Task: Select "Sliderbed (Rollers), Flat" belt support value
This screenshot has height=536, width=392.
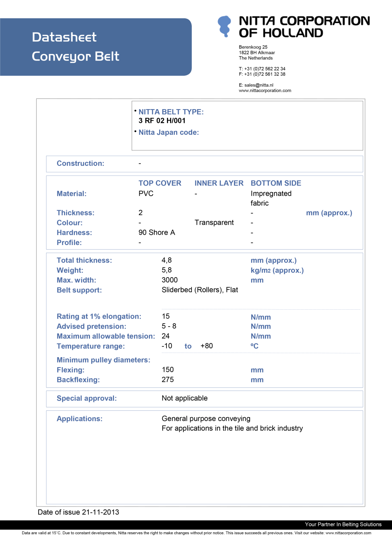Action: [200, 290]
